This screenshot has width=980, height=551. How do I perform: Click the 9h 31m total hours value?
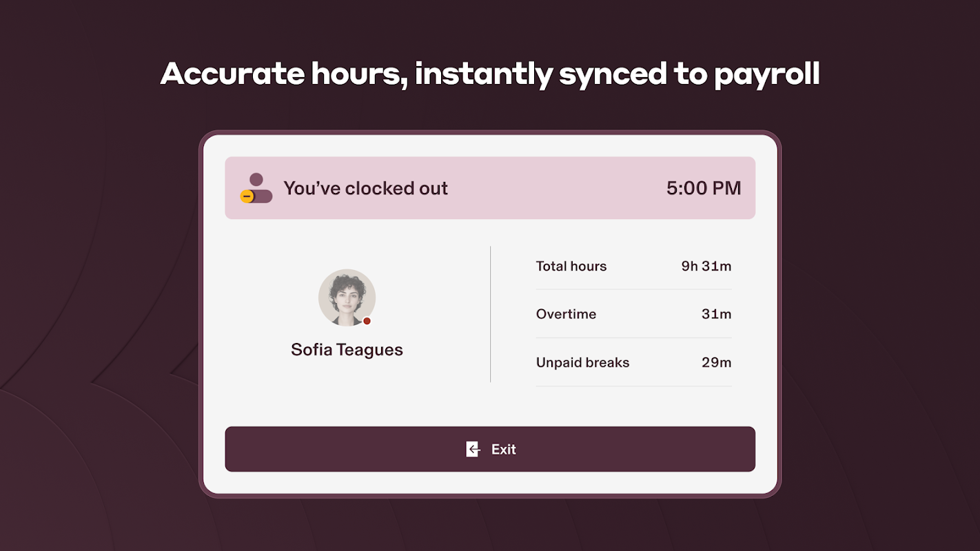pyautogui.click(x=706, y=267)
